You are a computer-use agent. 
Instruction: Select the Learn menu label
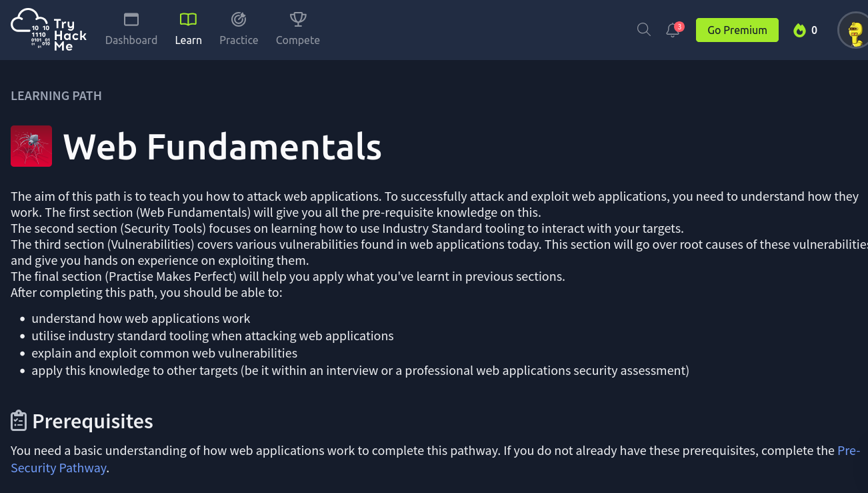[x=188, y=40]
